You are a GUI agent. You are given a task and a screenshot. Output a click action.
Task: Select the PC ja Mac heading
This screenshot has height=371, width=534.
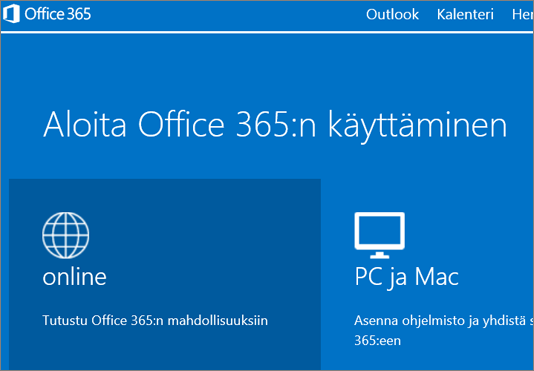click(x=406, y=277)
